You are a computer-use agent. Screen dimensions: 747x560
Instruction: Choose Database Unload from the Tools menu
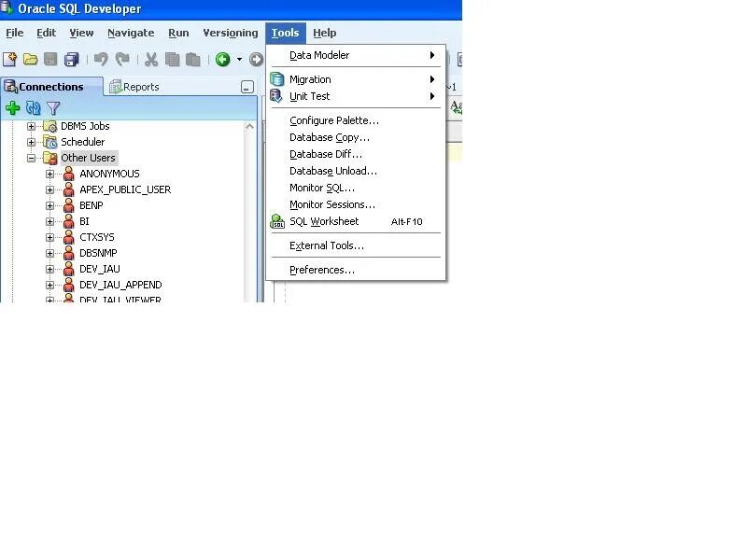[x=356, y=171]
